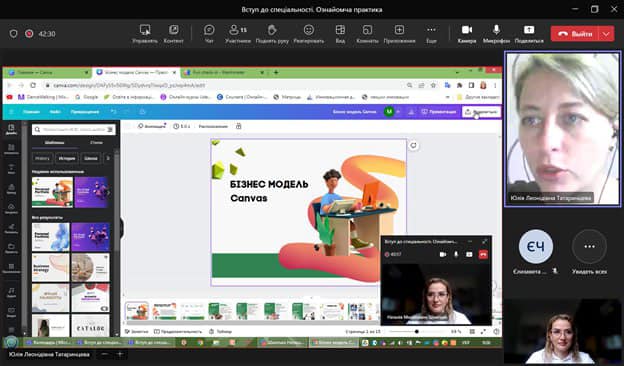Image resolution: width=624 pixels, height=366 pixels.
Task: Zoom out shared content with minus button
Action: point(104,354)
